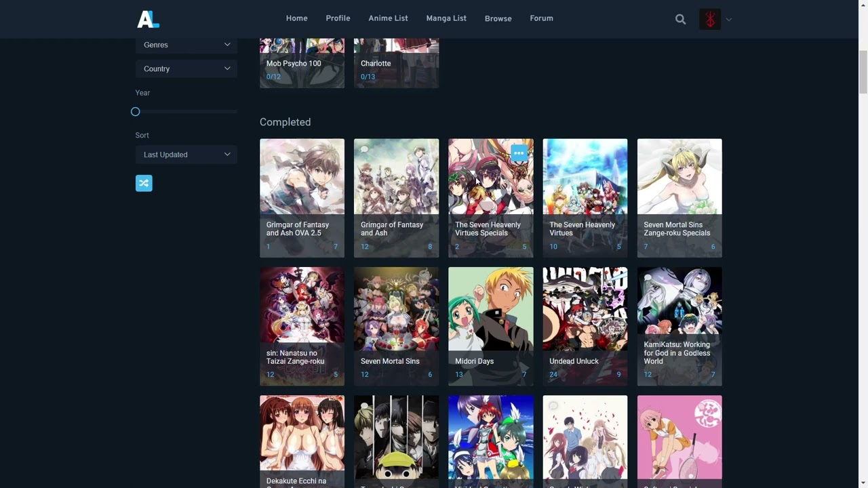Open Seven Mortal Sins Zange-roku Specials
This screenshot has height=488, width=868.
pyautogui.click(x=679, y=198)
